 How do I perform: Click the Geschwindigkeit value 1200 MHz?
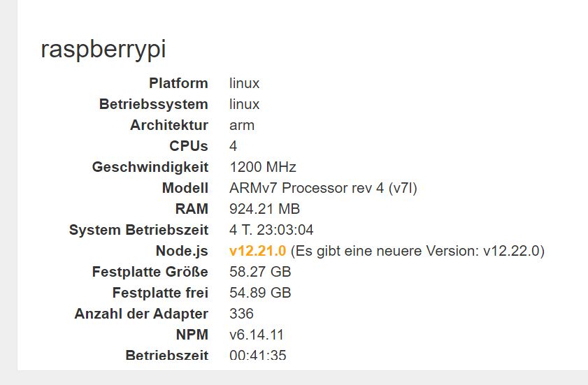(x=262, y=167)
